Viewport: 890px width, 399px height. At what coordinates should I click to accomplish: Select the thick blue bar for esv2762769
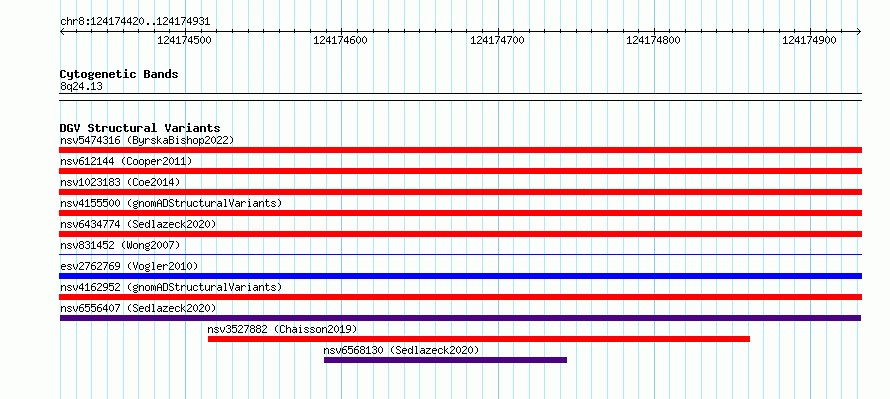click(460, 276)
